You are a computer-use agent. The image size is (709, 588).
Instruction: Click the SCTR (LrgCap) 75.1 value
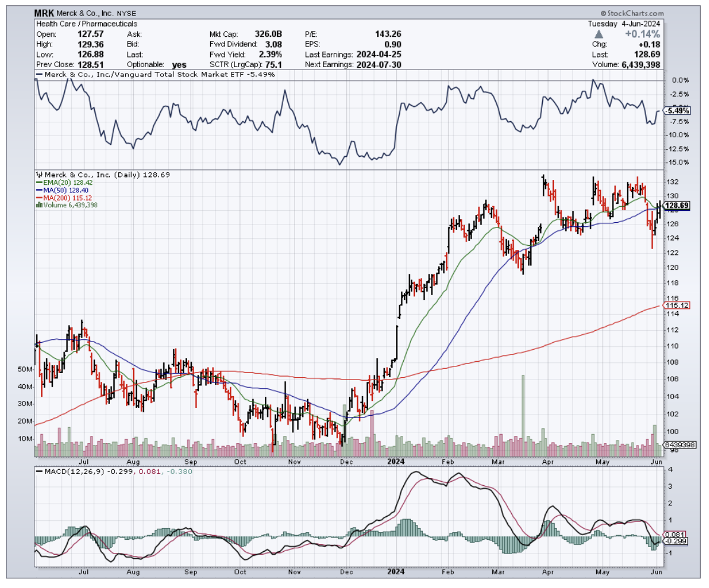(273, 64)
